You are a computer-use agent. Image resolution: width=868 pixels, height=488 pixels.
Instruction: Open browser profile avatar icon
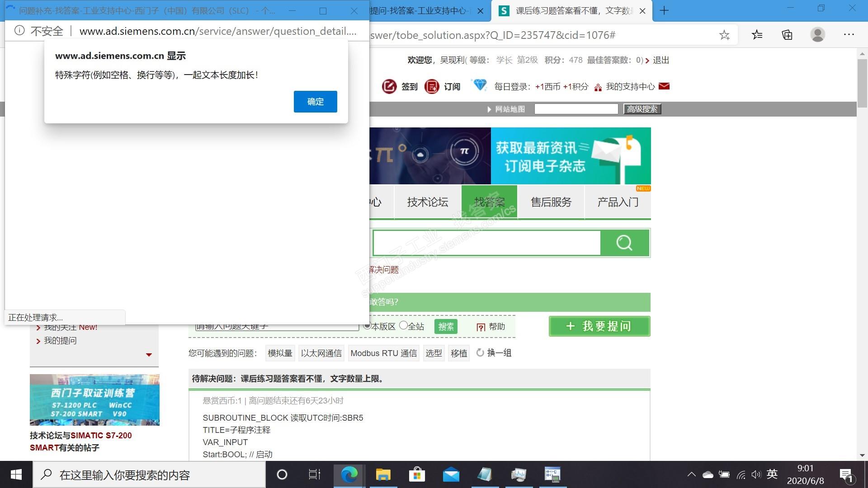817,35
